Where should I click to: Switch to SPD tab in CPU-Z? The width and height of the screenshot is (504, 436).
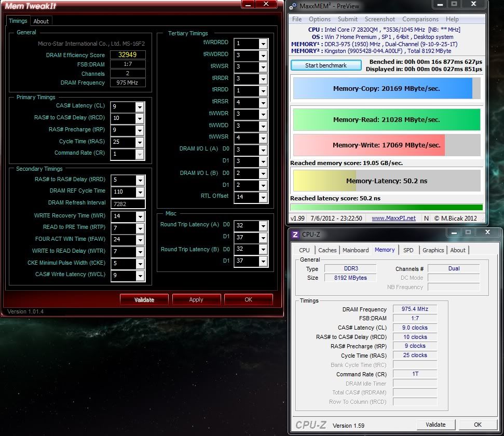coord(408,250)
